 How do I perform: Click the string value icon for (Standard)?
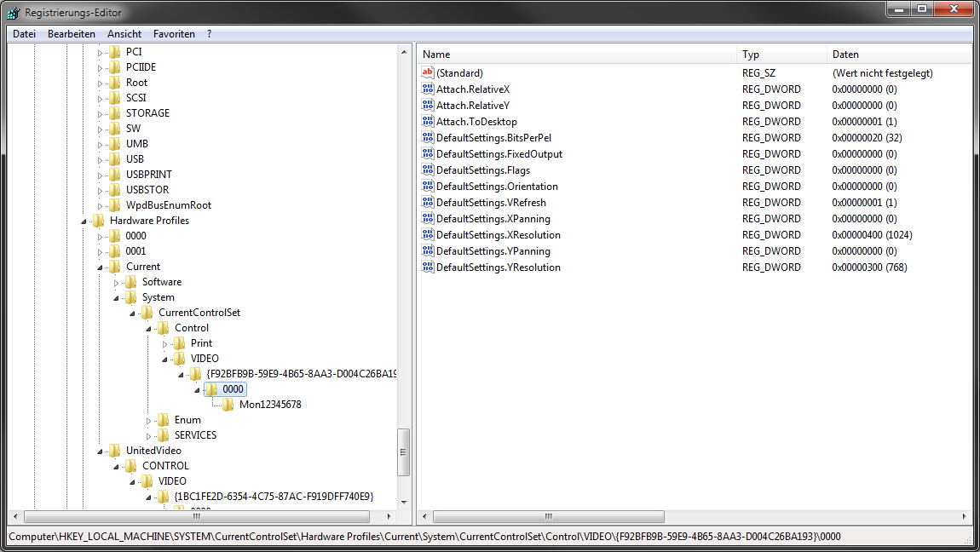(428, 73)
